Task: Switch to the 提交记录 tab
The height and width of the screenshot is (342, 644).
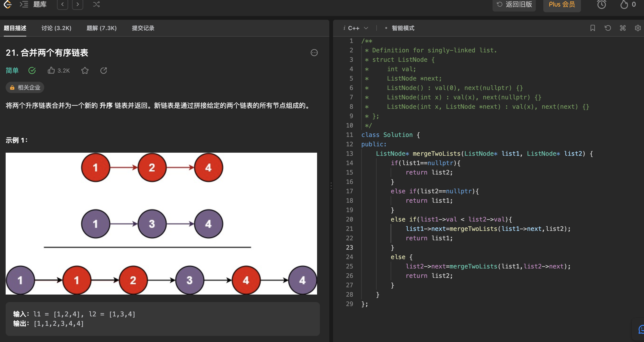Action: [143, 28]
